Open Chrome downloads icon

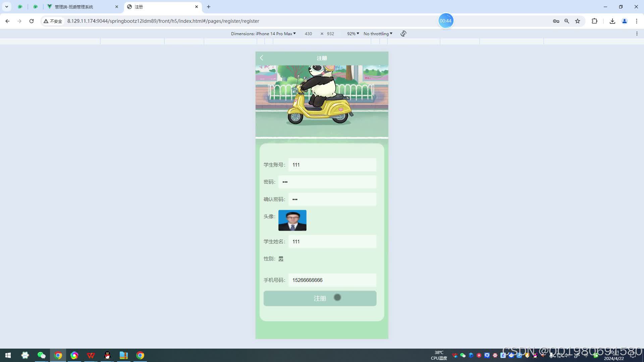[x=612, y=21]
